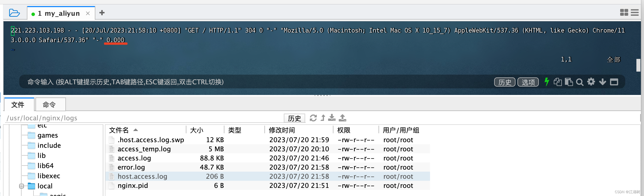Screen dimensions: 644x196
Task: Sort by 大小 column
Action: tap(205, 130)
